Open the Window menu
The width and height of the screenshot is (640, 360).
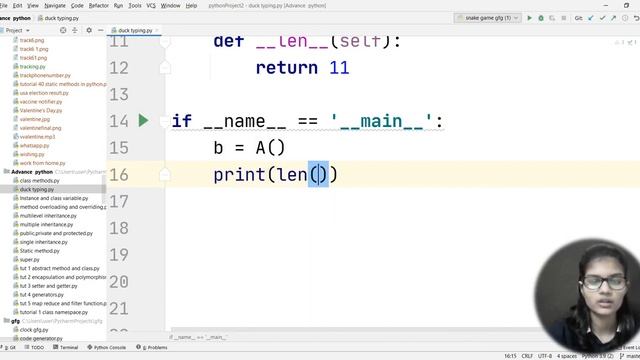170,6
